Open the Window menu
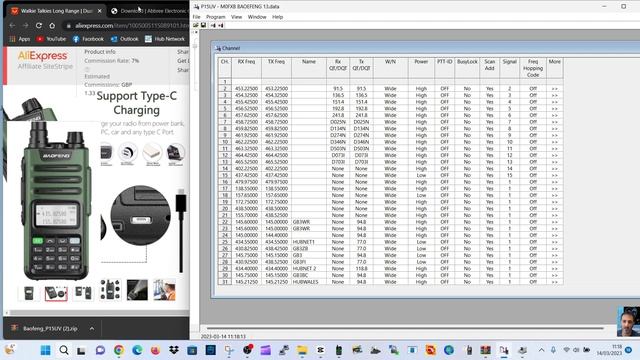Viewport: 640px width, 360px height. [x=257, y=17]
